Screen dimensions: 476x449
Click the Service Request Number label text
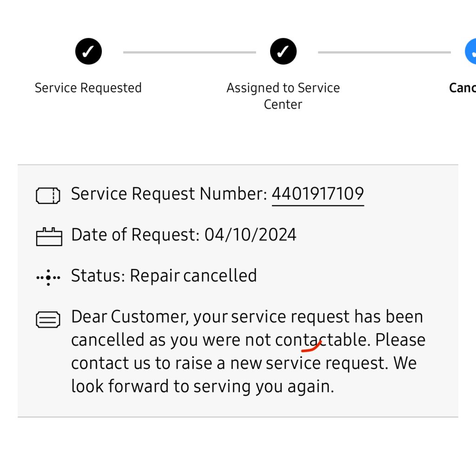pyautogui.click(x=169, y=194)
